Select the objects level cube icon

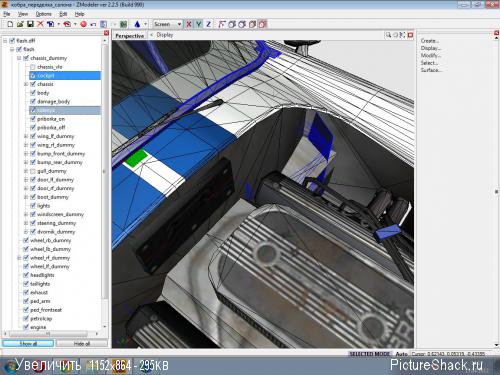(x=253, y=24)
